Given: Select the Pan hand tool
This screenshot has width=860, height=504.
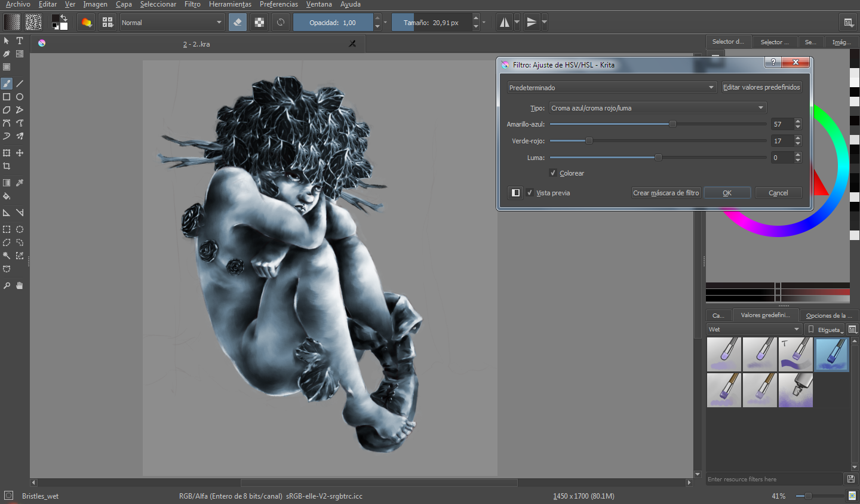Looking at the screenshot, I should pyautogui.click(x=20, y=285).
